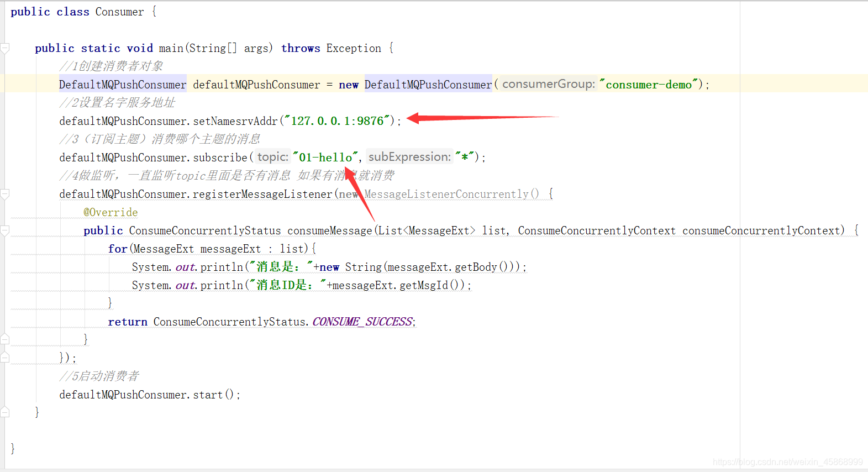This screenshot has height=472, width=868.
Task: Click the subscribe method call
Action: pos(220,158)
